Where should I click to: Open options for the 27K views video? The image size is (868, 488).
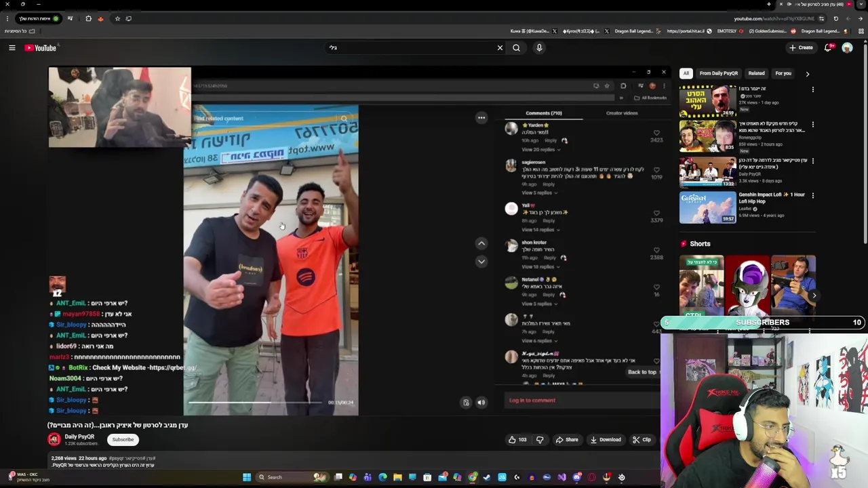(x=812, y=89)
